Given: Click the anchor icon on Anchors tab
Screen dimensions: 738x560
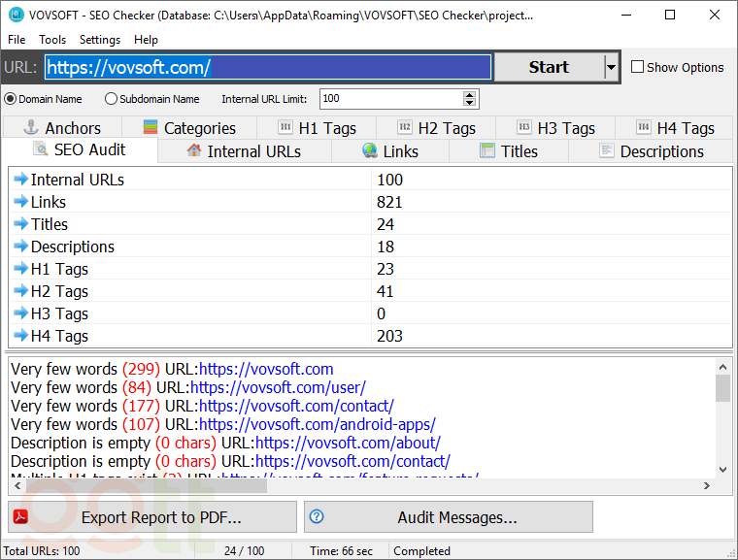Looking at the screenshot, I should (30, 127).
